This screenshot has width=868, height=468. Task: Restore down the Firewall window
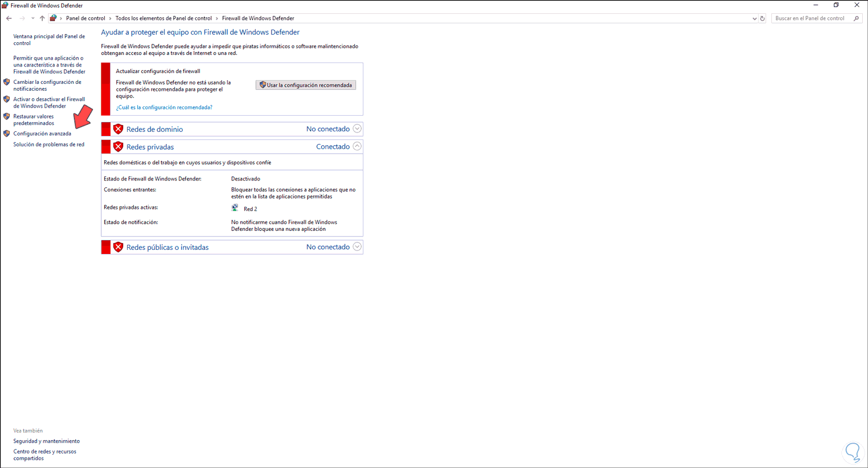(836, 5)
